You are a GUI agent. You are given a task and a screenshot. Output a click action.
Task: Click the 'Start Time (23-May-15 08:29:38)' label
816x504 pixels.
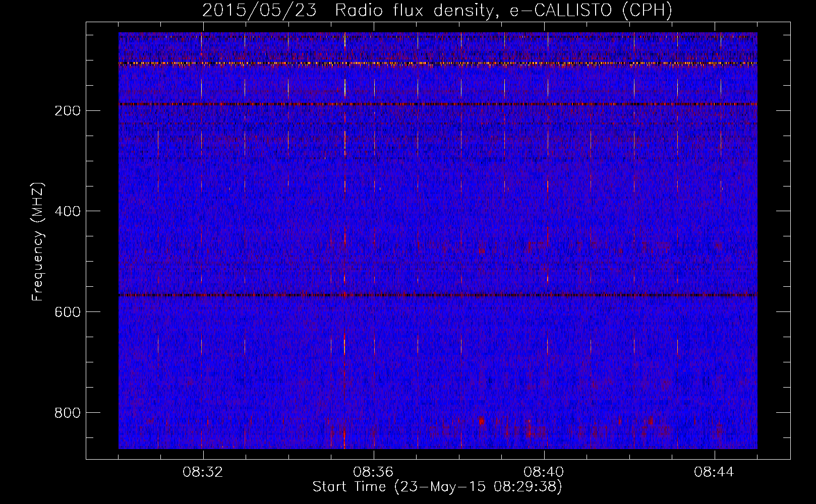tap(437, 487)
